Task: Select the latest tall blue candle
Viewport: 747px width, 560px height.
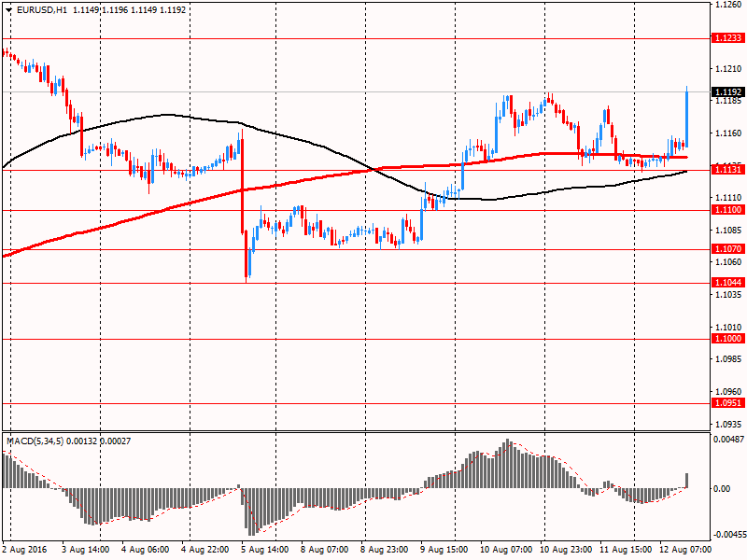Action: pos(686,118)
